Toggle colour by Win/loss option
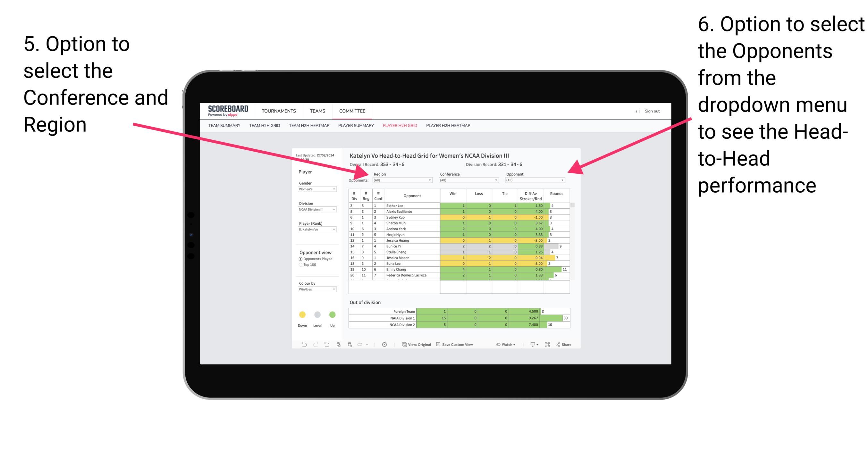Image resolution: width=868 pixels, height=467 pixels. point(318,290)
